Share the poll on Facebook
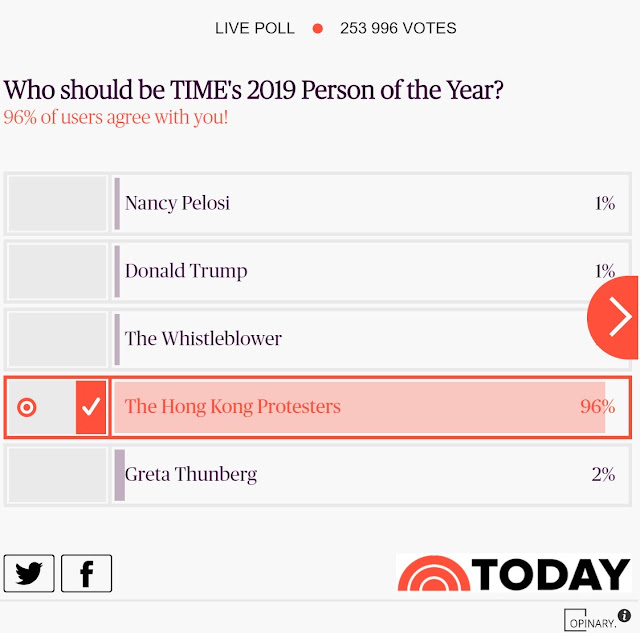The image size is (640, 633). 86,573
